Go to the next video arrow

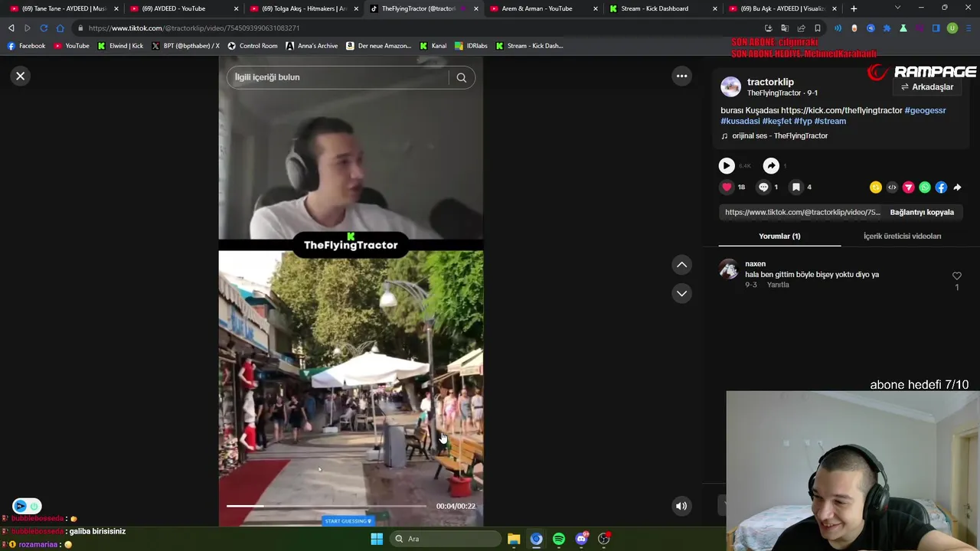tap(681, 293)
